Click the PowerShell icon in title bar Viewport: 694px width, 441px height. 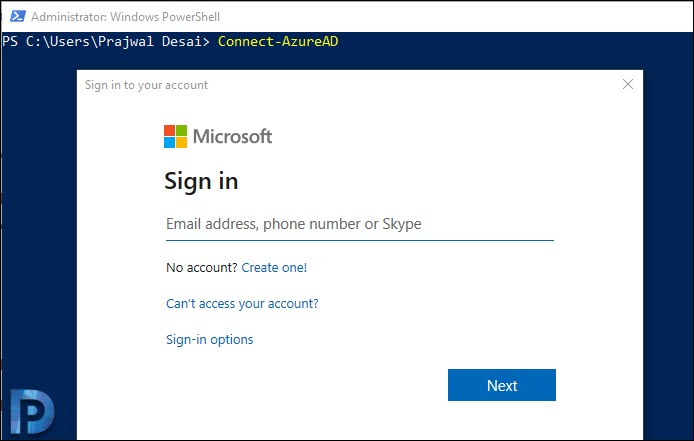coord(18,16)
